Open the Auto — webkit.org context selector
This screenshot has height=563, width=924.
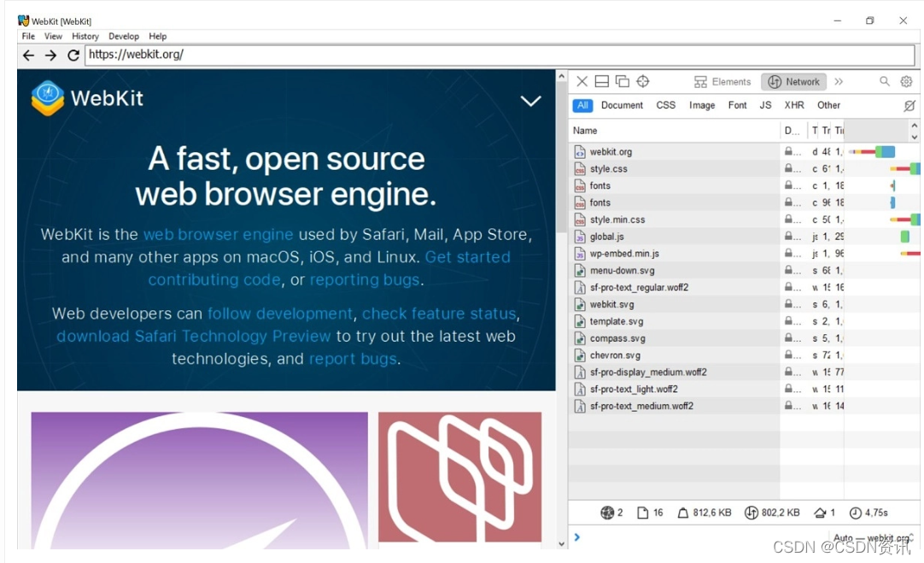click(874, 537)
